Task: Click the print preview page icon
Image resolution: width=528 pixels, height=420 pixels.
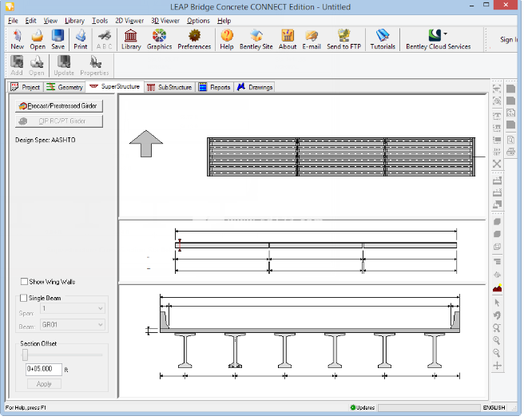Action: click(511, 140)
